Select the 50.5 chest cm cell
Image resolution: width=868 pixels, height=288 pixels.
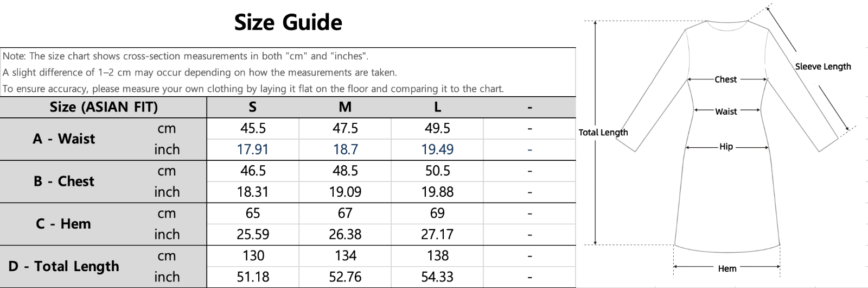click(x=437, y=171)
